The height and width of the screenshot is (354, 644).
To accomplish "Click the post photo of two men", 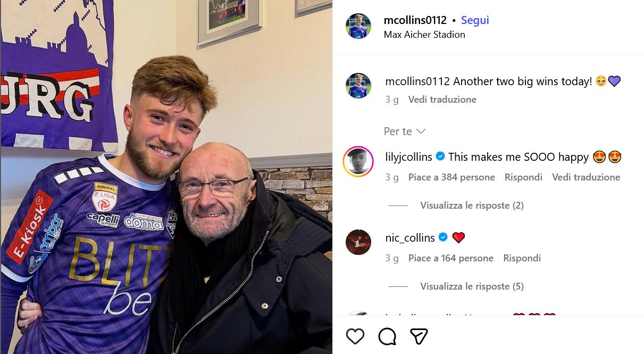I will [x=166, y=177].
